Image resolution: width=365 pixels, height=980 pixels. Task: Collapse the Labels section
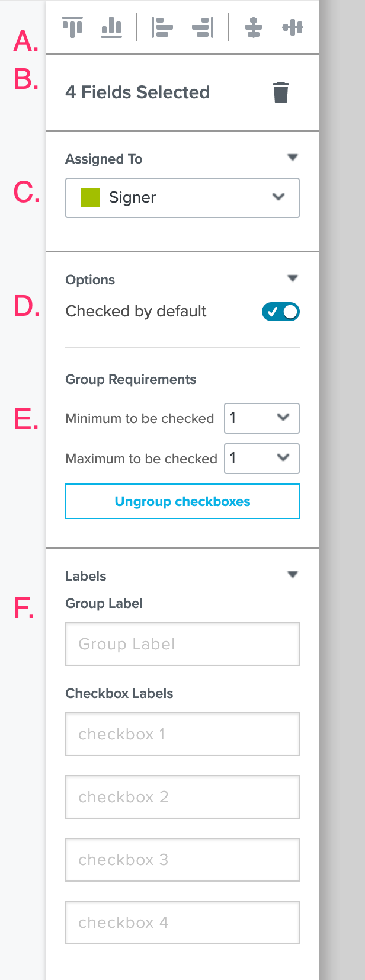(x=293, y=574)
